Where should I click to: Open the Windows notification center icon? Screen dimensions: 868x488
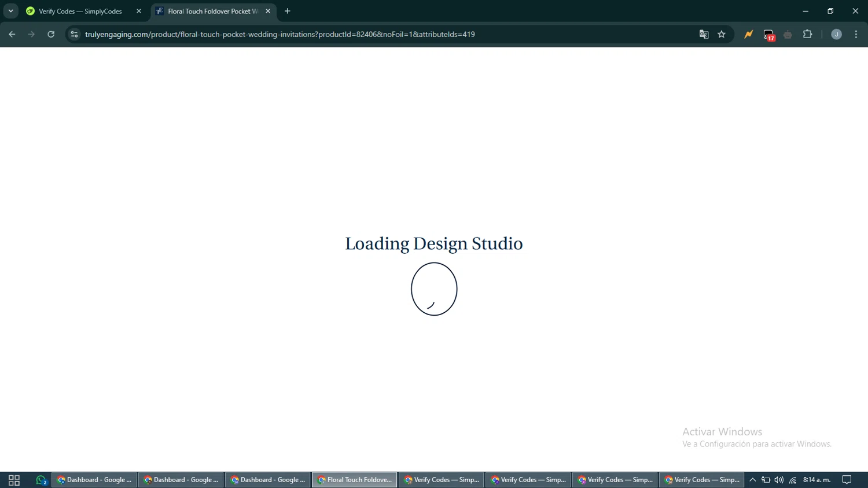point(847,480)
